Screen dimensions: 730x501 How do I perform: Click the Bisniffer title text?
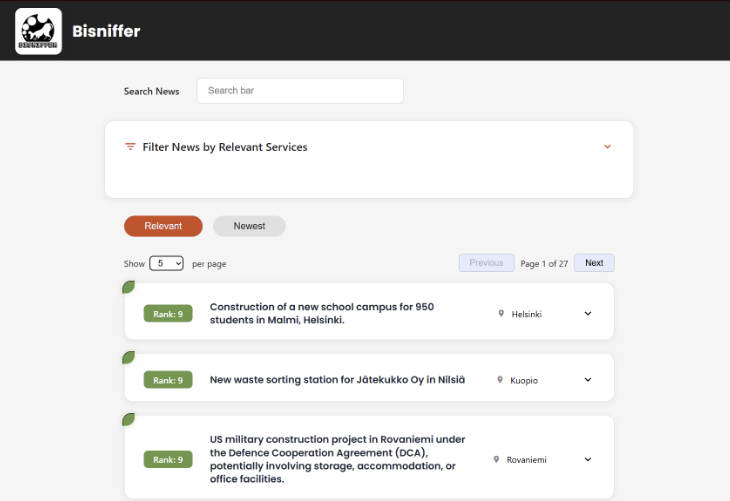pyautogui.click(x=106, y=31)
